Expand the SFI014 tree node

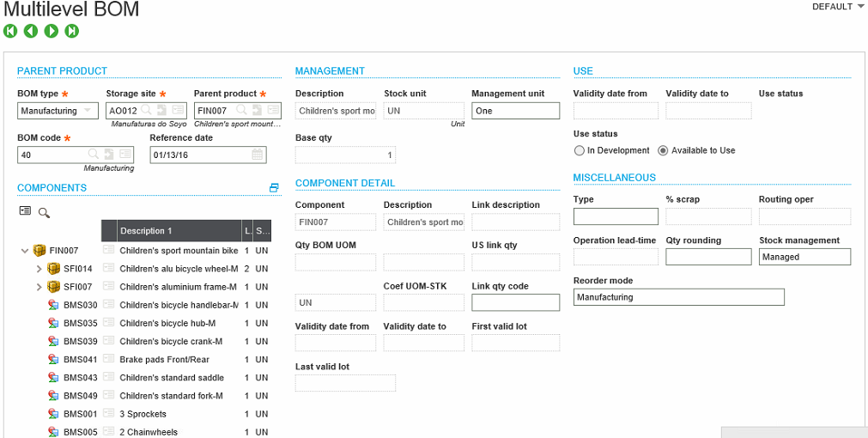39,269
